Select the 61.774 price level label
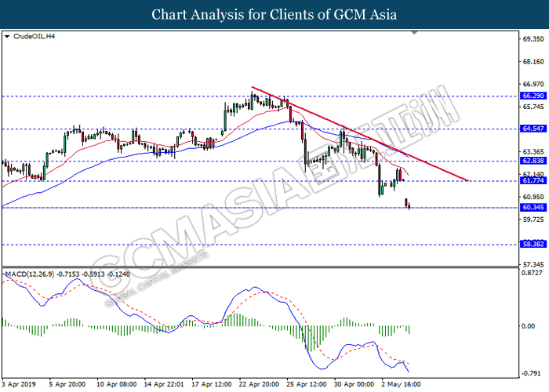 tap(533, 180)
